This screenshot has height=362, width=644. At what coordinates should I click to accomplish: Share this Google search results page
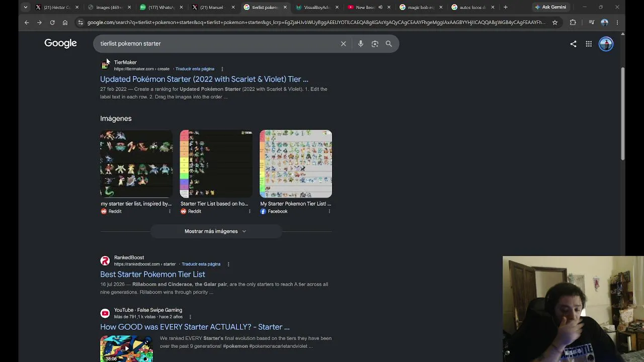[x=573, y=44]
